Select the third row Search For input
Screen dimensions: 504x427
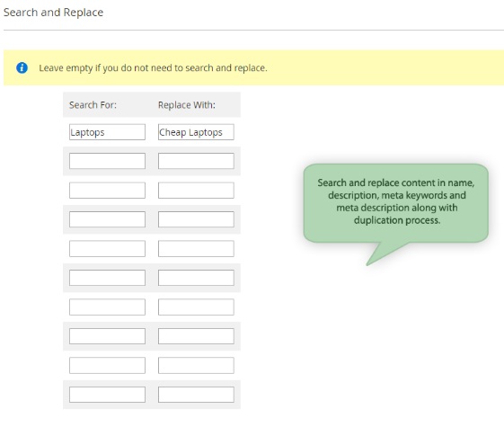click(107, 190)
